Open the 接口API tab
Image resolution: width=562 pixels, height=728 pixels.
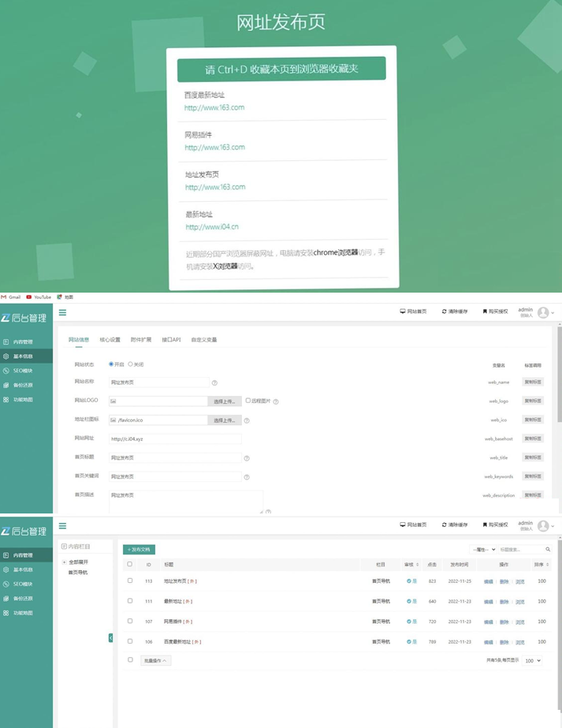pyautogui.click(x=172, y=340)
